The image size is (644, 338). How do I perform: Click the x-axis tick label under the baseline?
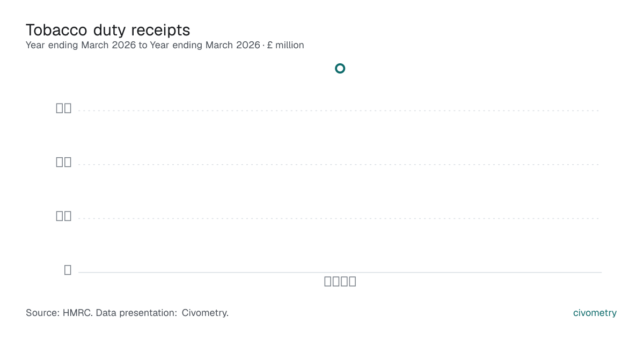point(340,281)
